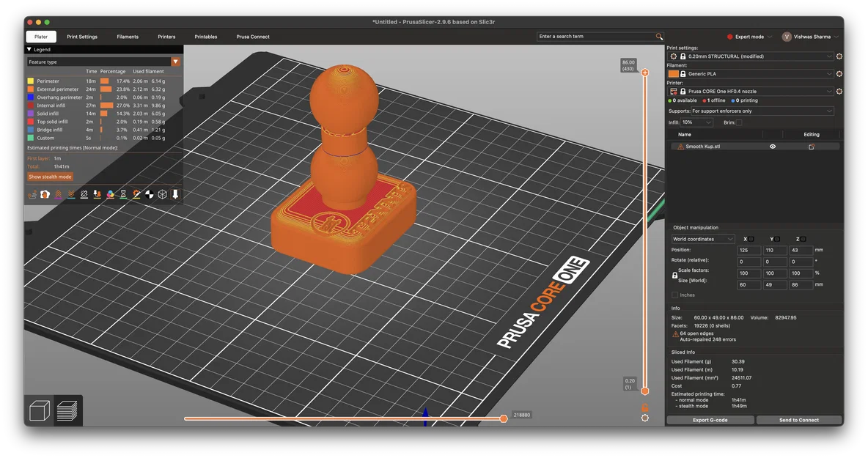The width and height of the screenshot is (868, 458).
Task: Open the Print Settings tab
Action: pos(82,37)
